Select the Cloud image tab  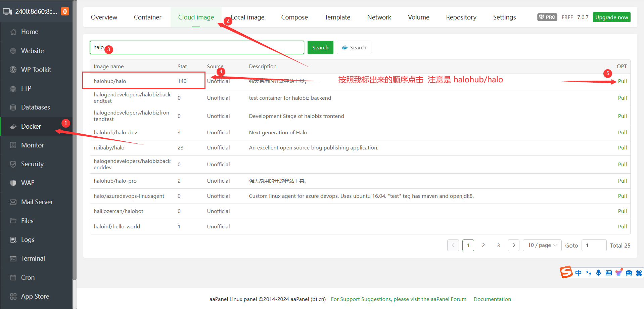(196, 17)
